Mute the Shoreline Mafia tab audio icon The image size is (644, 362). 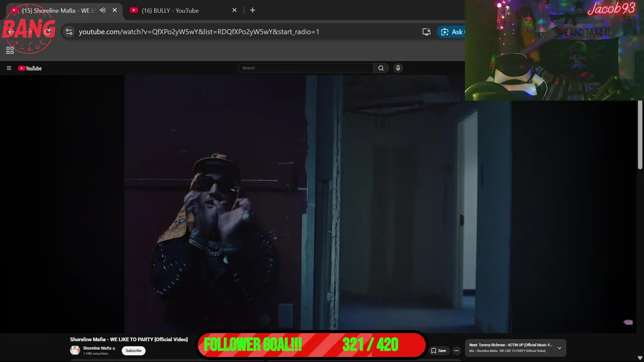(x=103, y=10)
